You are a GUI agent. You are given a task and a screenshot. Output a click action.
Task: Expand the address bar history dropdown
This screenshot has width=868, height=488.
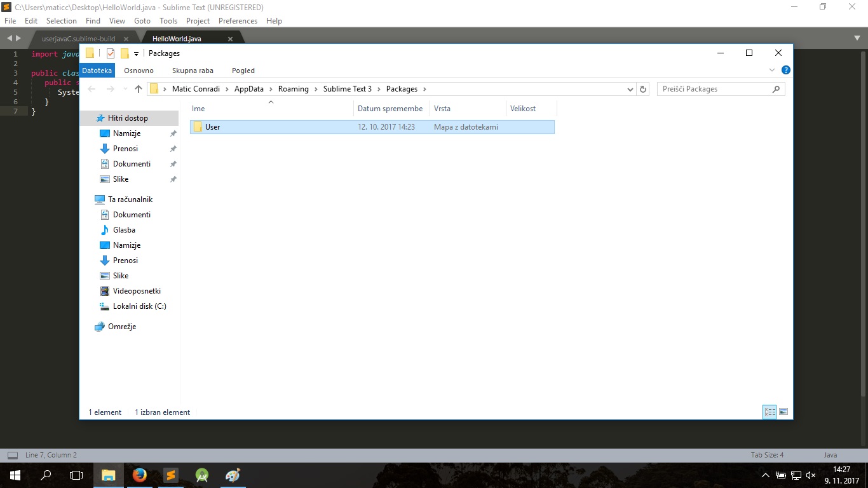tap(630, 90)
